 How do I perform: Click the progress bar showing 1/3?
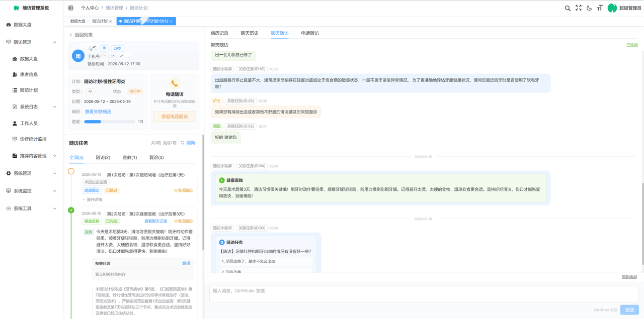[x=110, y=122]
